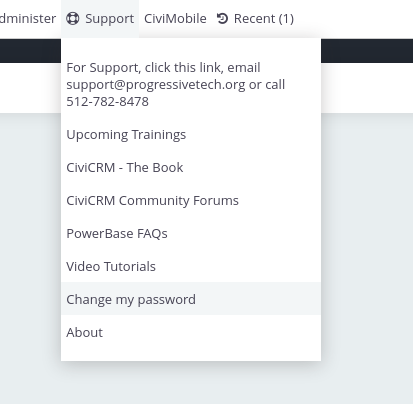Click the Support lifebuoy icon

(x=72, y=18)
